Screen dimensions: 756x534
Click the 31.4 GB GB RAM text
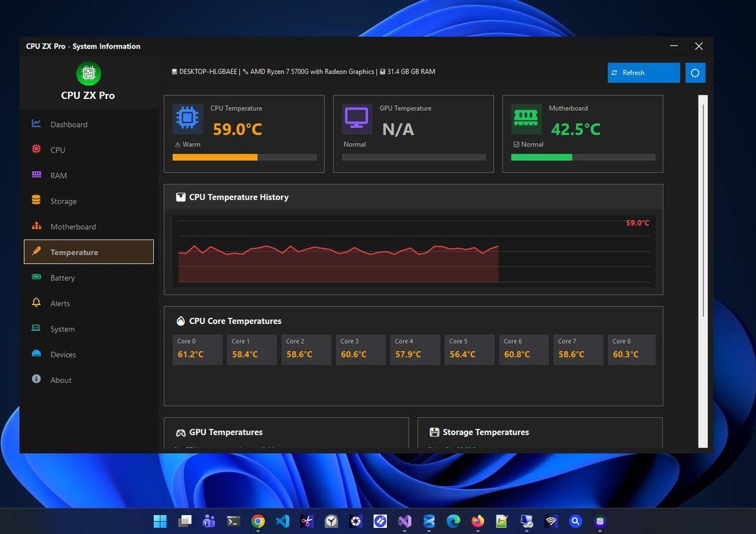tap(411, 72)
